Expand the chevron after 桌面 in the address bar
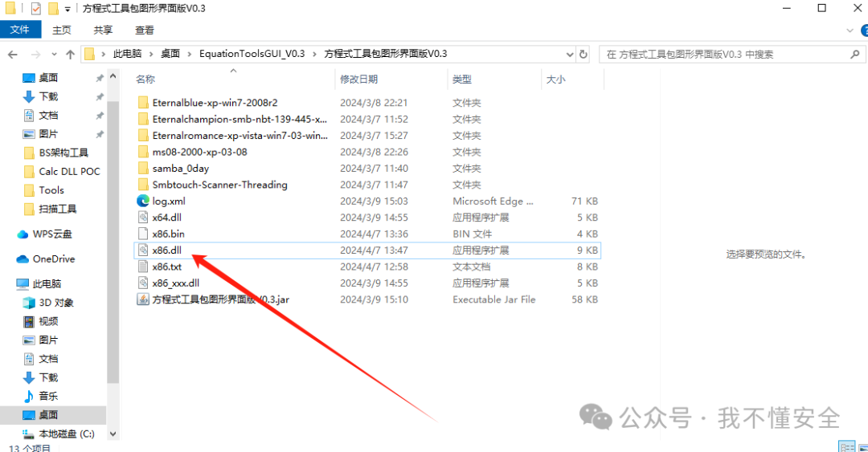Viewport: 868px width, 452px height. (x=190, y=54)
